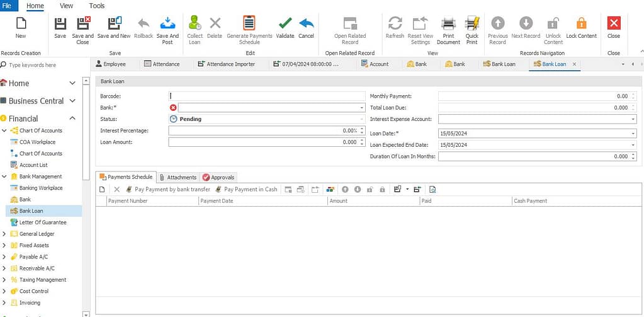Click Duration Of Loan In Months spinner
The image size is (644, 317).
tap(634, 157)
